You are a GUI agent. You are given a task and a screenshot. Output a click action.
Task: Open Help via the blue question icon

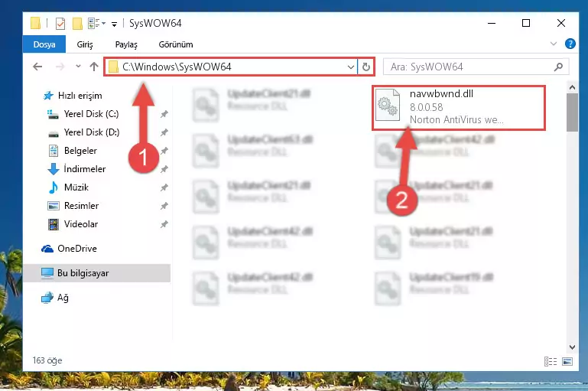pos(570,44)
